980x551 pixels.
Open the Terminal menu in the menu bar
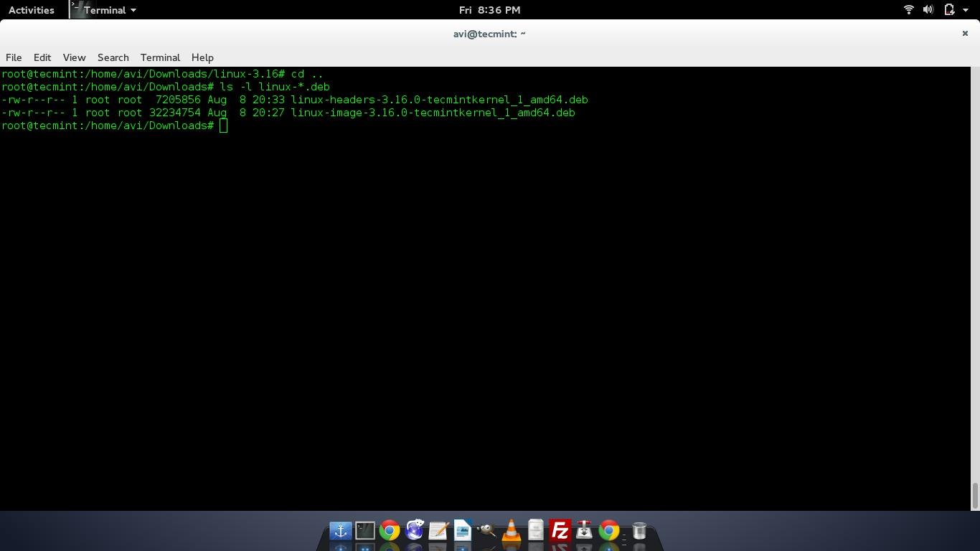tap(160, 57)
